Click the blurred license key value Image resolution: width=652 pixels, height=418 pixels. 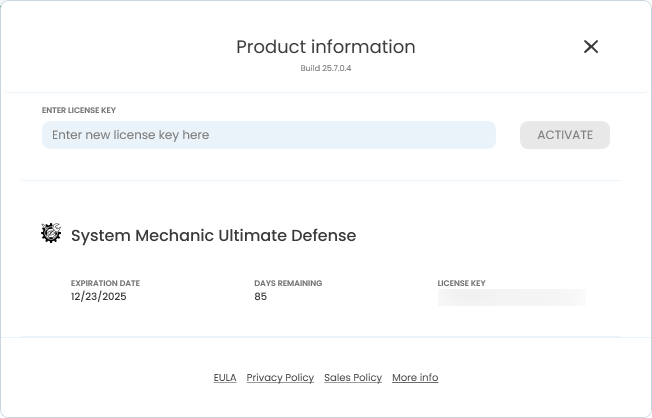click(511, 297)
